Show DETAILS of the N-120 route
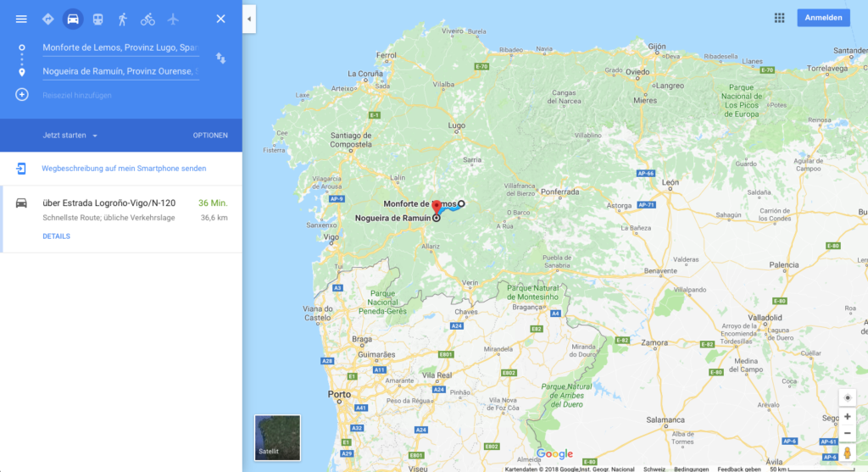 (57, 236)
